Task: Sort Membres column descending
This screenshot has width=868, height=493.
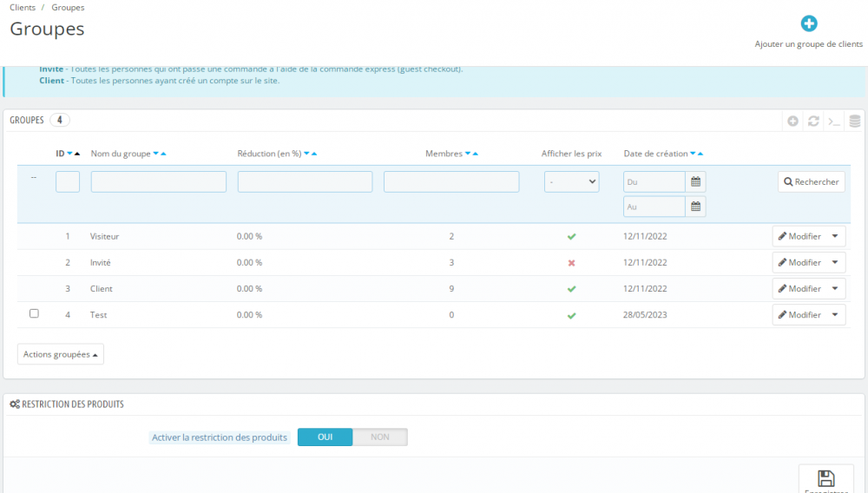Action: (468, 154)
